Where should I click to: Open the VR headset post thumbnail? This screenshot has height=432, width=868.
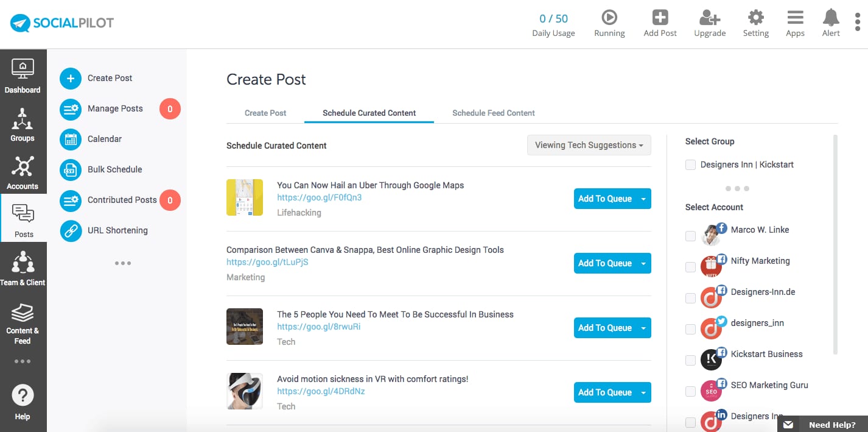[245, 391]
